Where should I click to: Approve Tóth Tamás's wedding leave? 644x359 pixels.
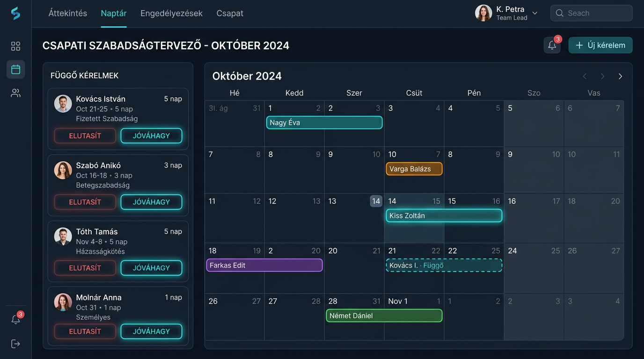[151, 268]
